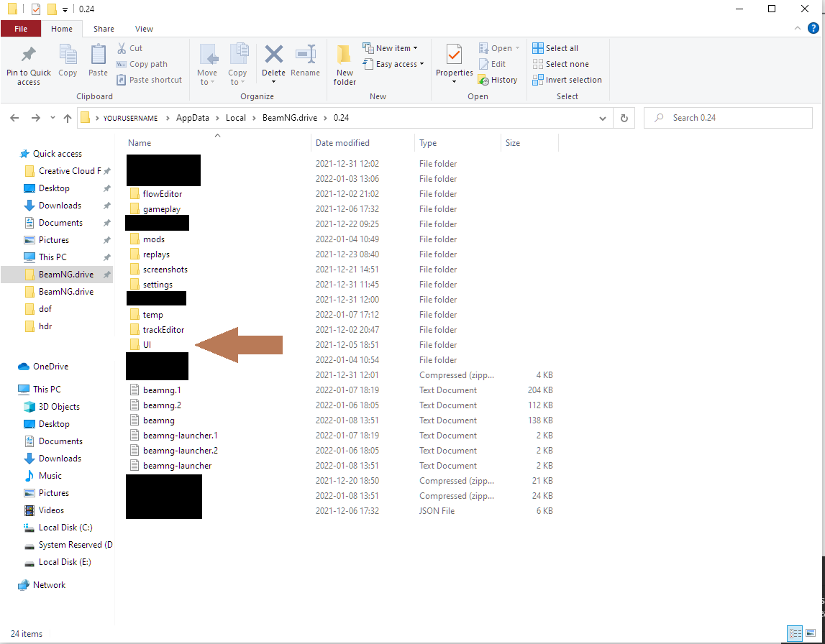This screenshot has height=644, width=825.
Task: Select the trackEditor folder
Action: pyautogui.click(x=163, y=330)
